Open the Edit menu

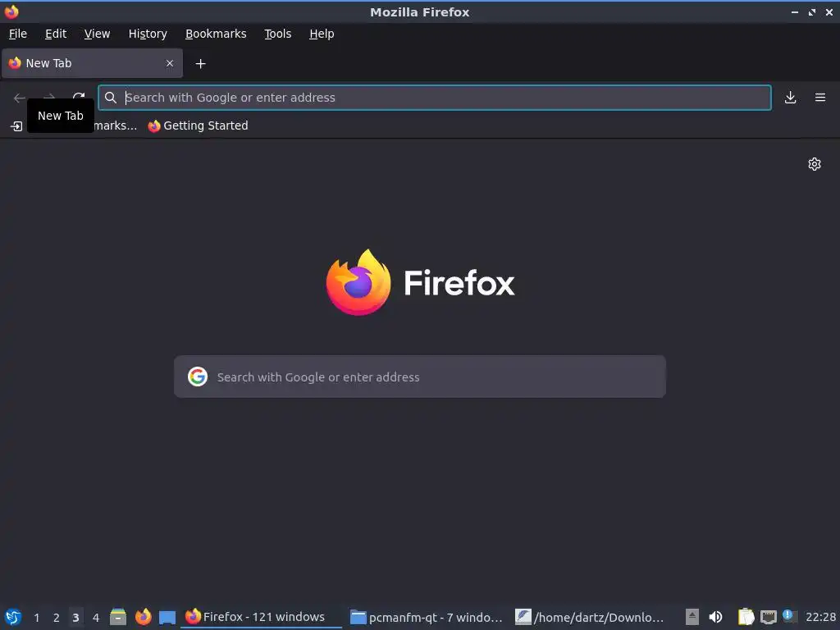[56, 34]
